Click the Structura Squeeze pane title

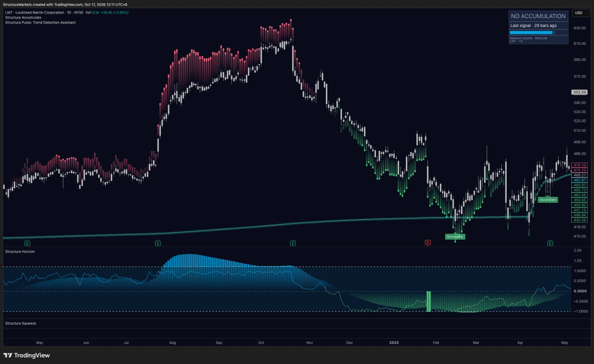pos(20,323)
